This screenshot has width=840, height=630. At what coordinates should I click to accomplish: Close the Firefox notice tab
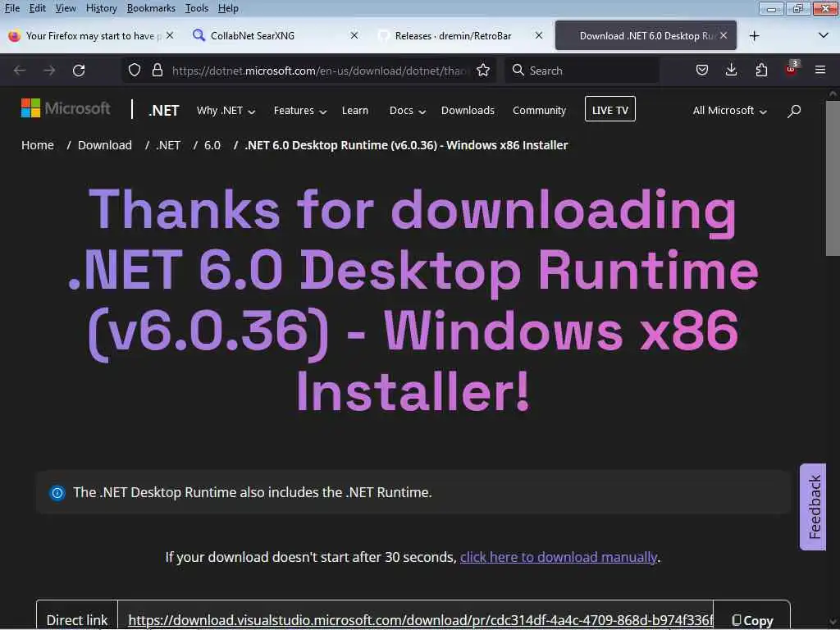tap(170, 35)
